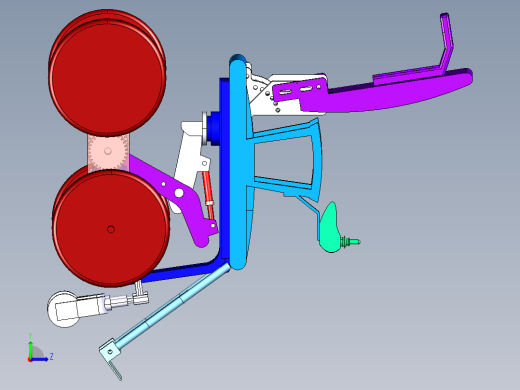Click the blue Z axis of triad
Viewport: 520px width, 390px height.
(40, 359)
